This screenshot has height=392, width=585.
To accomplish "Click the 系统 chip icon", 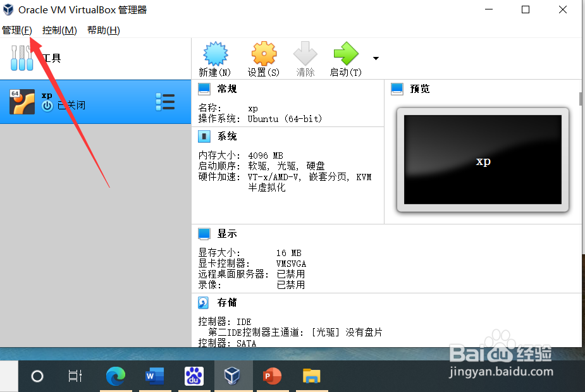I will [204, 137].
